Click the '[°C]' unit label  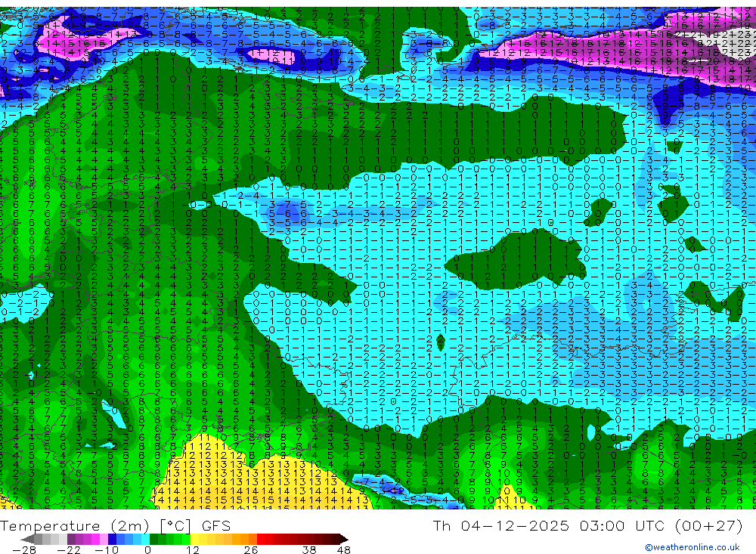pyautogui.click(x=175, y=526)
